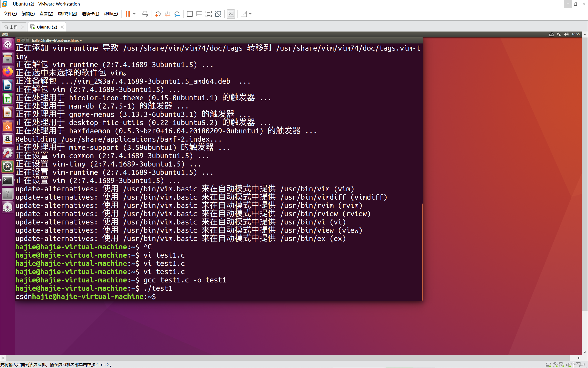Click the question mark dock icon

click(x=8, y=194)
